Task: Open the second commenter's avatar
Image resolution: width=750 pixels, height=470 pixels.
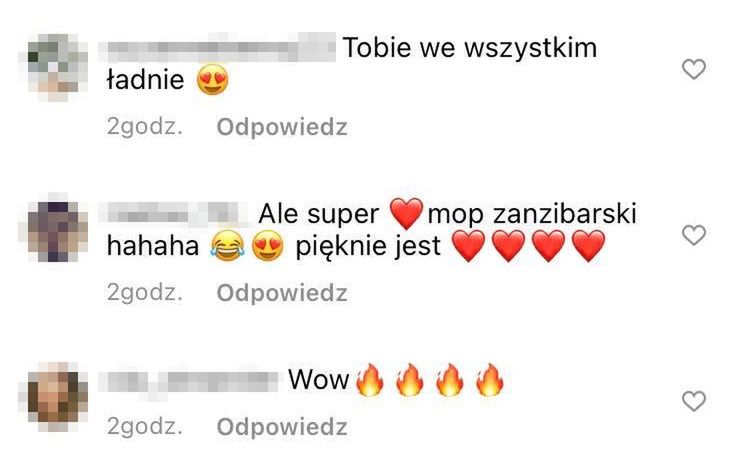Action: [53, 231]
